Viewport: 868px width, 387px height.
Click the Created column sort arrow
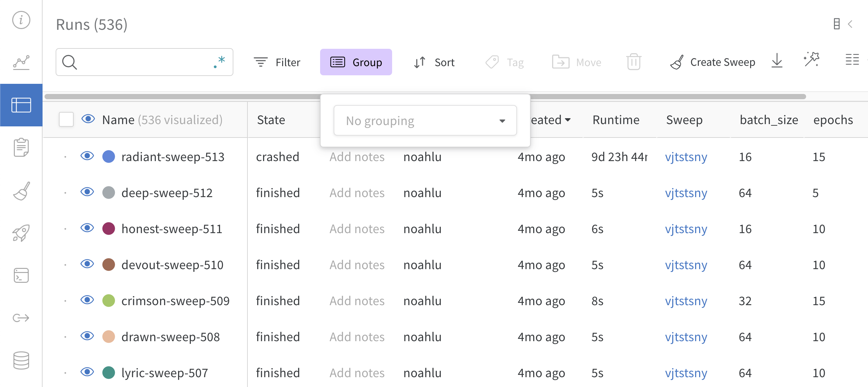pyautogui.click(x=568, y=120)
